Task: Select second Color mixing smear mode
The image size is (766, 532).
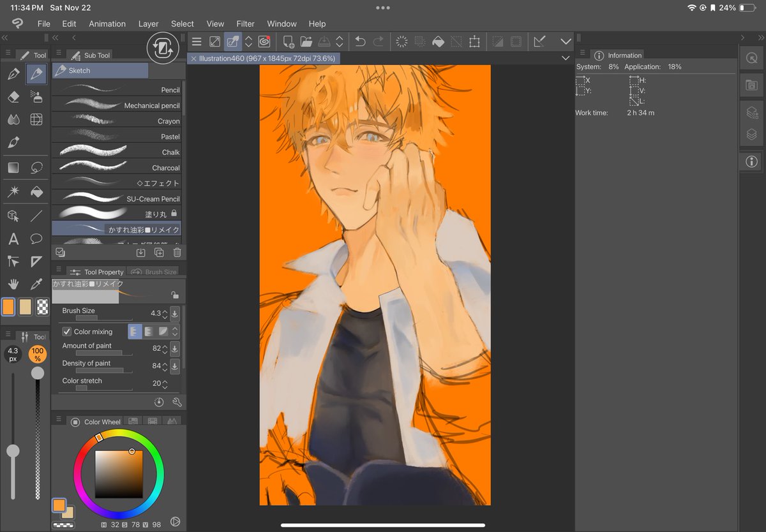Action: point(149,331)
